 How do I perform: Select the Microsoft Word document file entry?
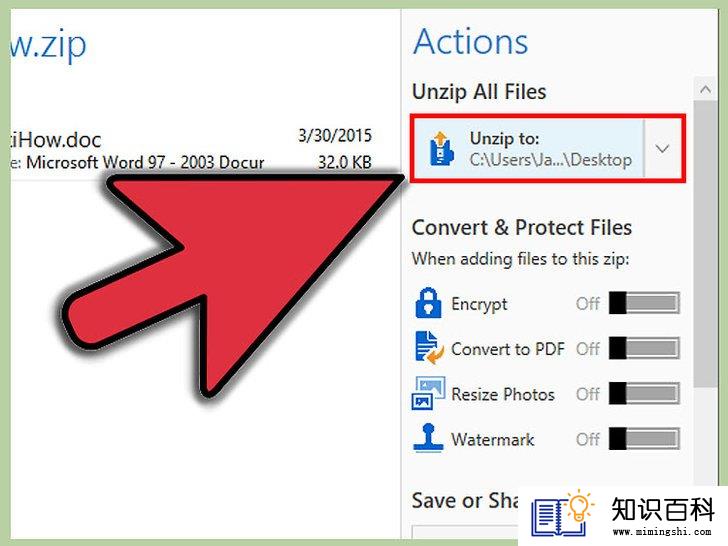pyautogui.click(x=191, y=150)
